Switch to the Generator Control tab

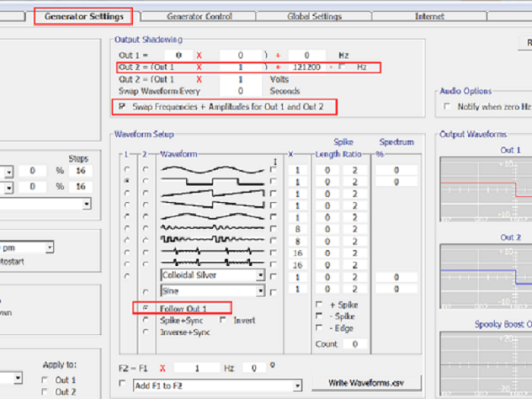point(199,16)
